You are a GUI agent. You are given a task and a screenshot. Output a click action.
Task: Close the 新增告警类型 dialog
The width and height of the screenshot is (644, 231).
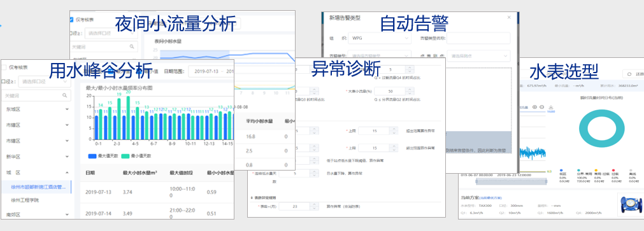tap(509, 17)
